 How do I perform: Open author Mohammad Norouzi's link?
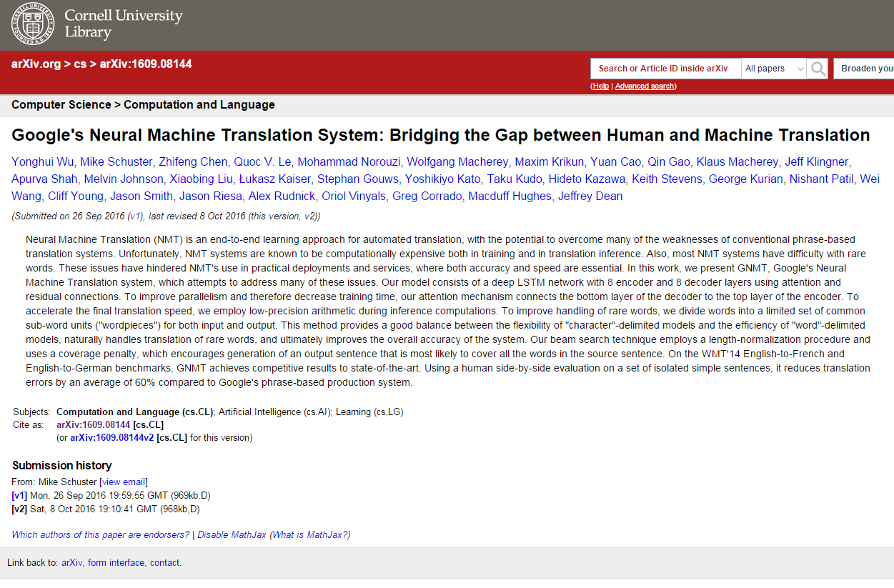(x=349, y=161)
